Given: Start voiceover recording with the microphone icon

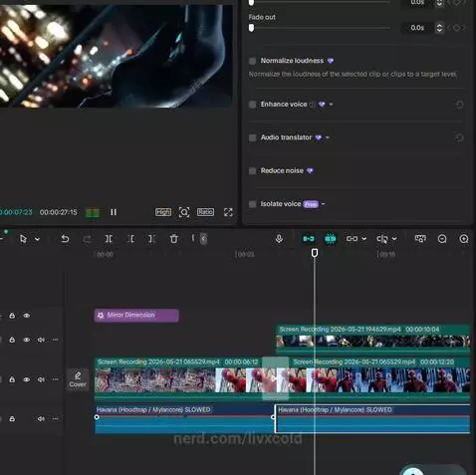Looking at the screenshot, I should (279, 238).
